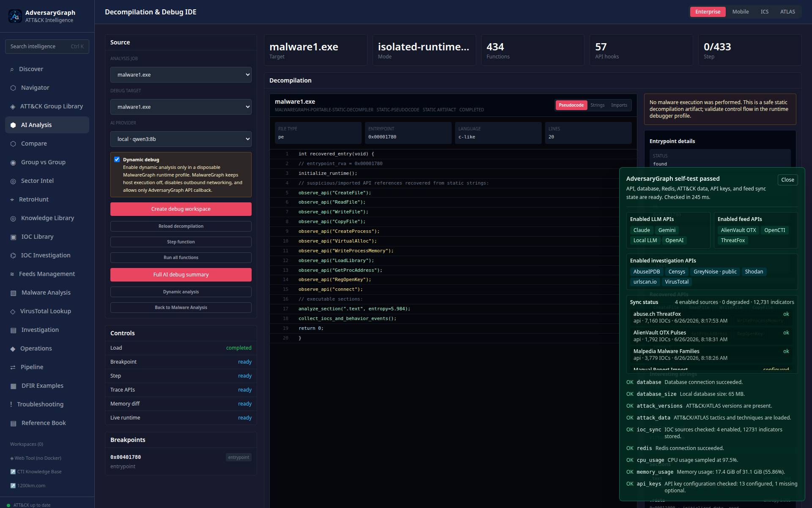Click the Troubleshooting exclamation icon
This screenshot has height=508, width=812.
pos(11,404)
